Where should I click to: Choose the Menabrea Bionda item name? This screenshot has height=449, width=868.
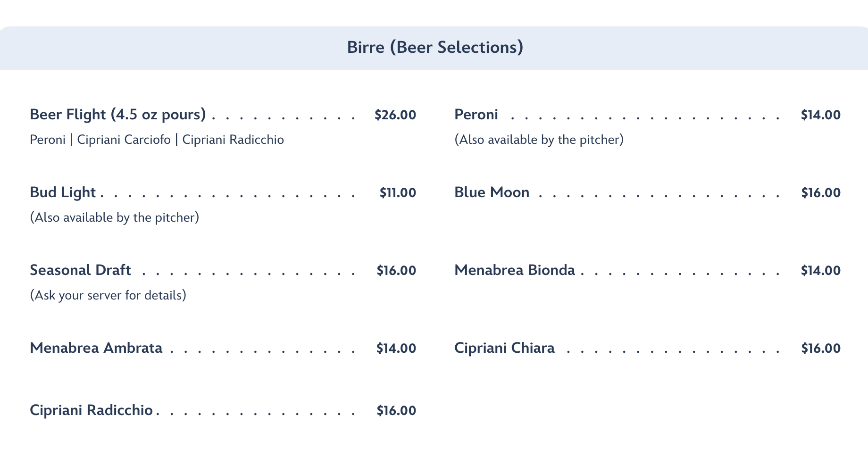tap(515, 270)
